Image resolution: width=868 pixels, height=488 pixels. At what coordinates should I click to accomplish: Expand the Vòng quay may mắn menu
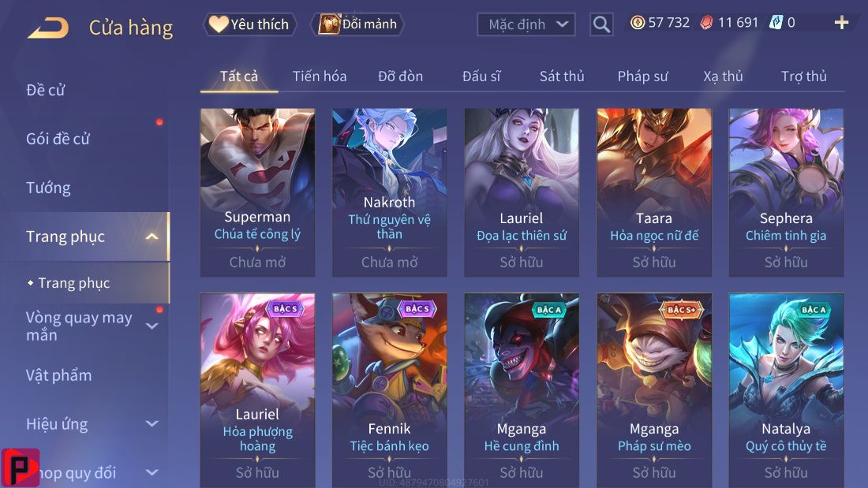(152, 326)
